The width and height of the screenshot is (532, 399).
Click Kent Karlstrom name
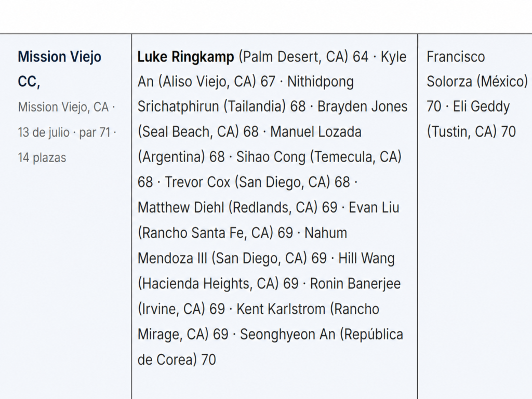pyautogui.click(x=281, y=309)
